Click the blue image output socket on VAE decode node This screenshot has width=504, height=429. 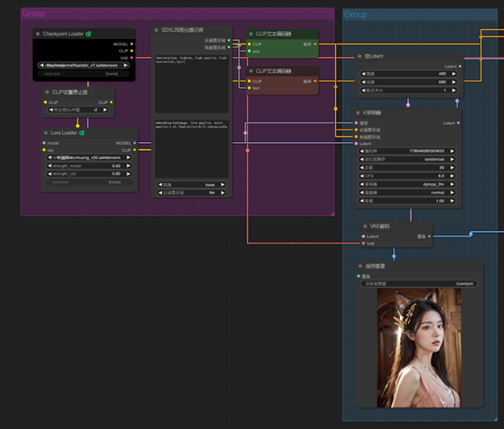(x=429, y=236)
